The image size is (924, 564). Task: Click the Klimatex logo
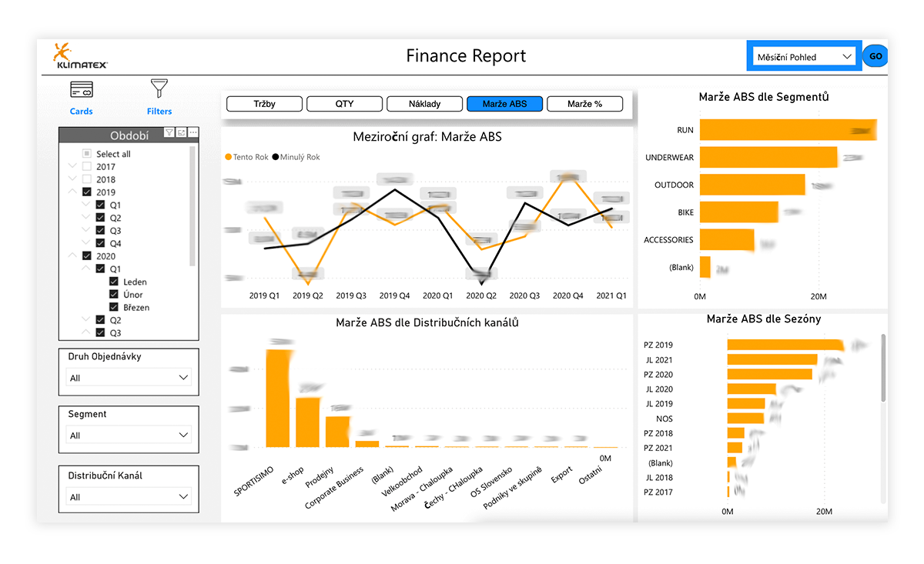click(80, 56)
